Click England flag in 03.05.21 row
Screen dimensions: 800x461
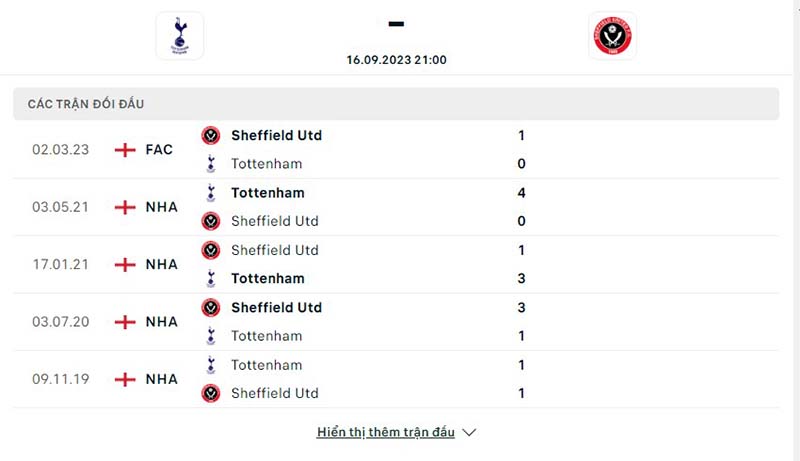coord(125,207)
